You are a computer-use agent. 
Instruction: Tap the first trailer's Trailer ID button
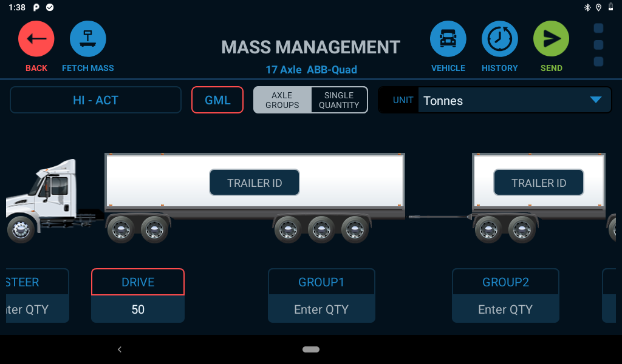[255, 183]
